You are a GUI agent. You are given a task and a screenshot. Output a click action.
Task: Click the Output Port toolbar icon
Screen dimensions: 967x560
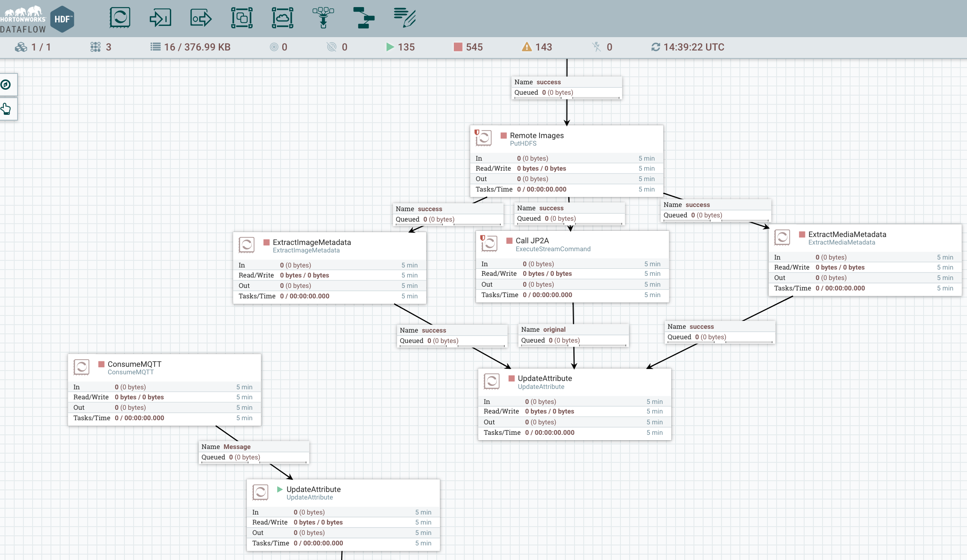pyautogui.click(x=201, y=18)
